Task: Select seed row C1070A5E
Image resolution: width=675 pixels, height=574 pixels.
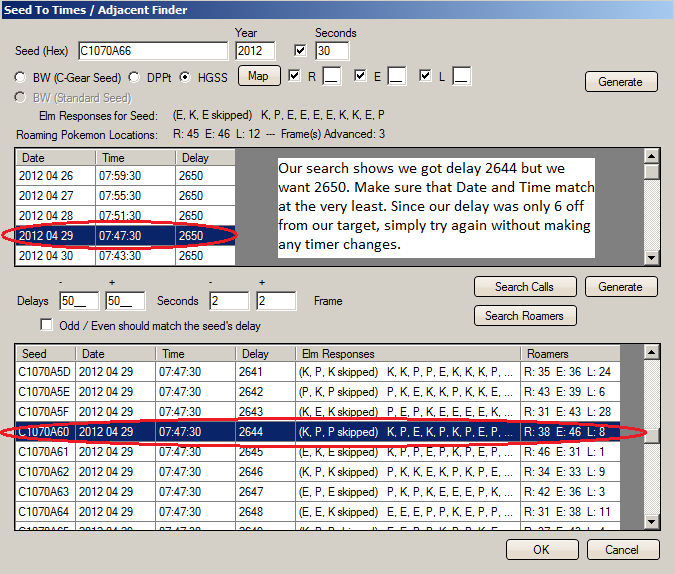Action: (318, 392)
